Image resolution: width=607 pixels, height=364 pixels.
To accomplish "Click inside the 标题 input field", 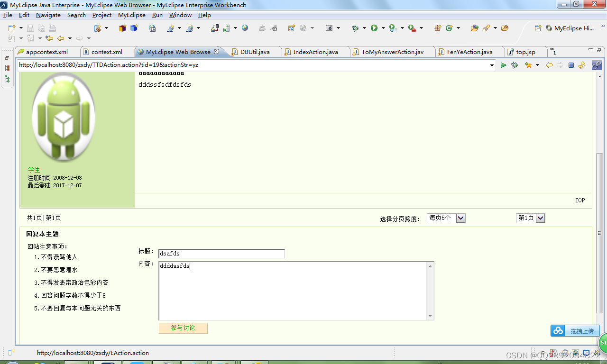I will (x=221, y=253).
